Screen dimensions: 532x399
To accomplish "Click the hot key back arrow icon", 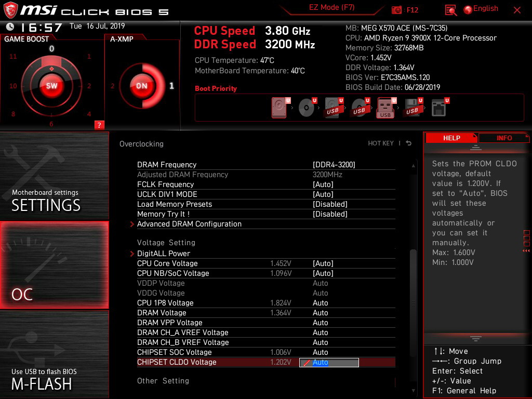I will 409,143.
